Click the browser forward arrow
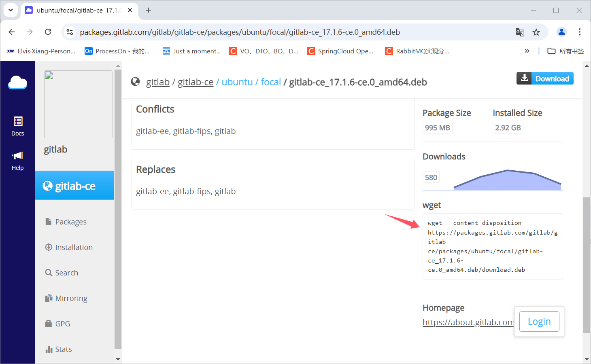This screenshot has height=364, width=591. pos(30,32)
